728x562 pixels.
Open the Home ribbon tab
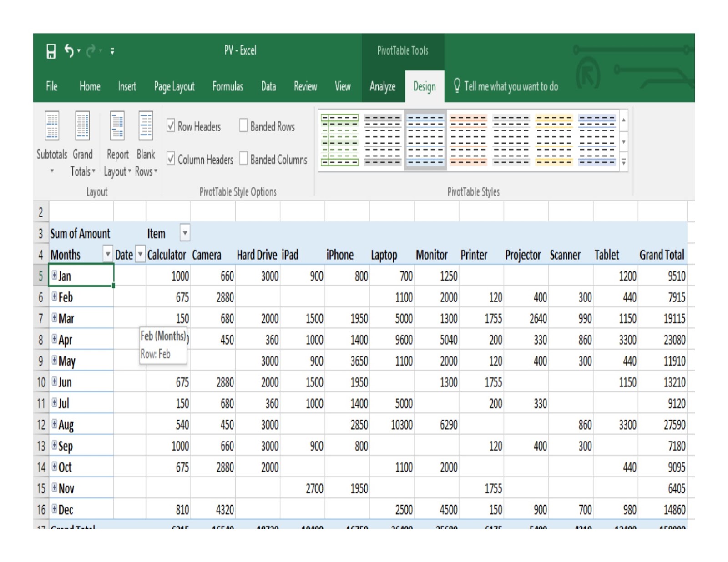coord(90,87)
